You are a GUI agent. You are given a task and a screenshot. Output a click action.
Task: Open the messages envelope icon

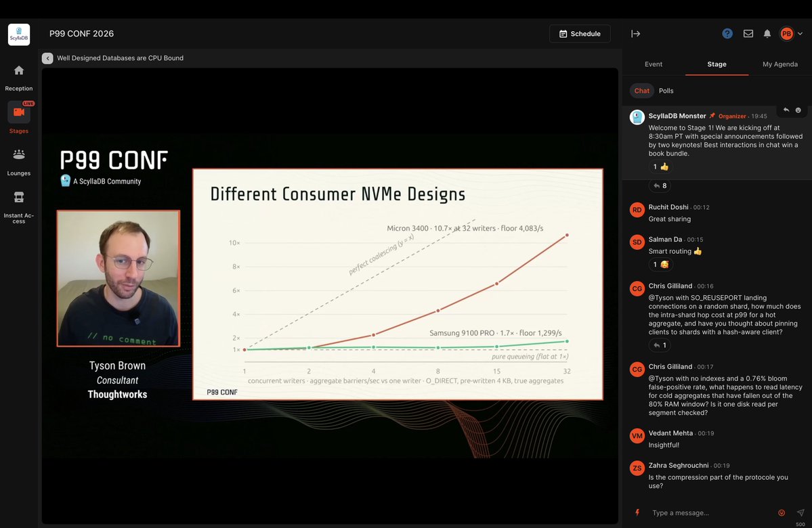(748, 34)
